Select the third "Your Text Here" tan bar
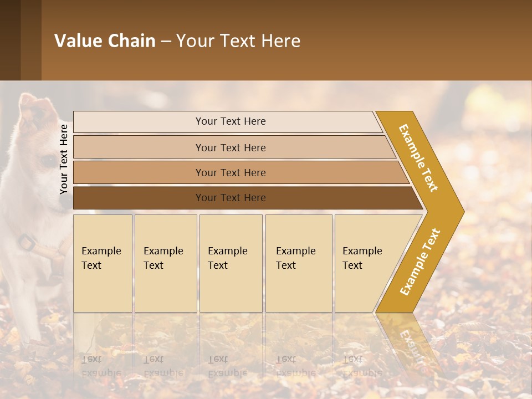The width and height of the screenshot is (532, 399). coord(231,172)
